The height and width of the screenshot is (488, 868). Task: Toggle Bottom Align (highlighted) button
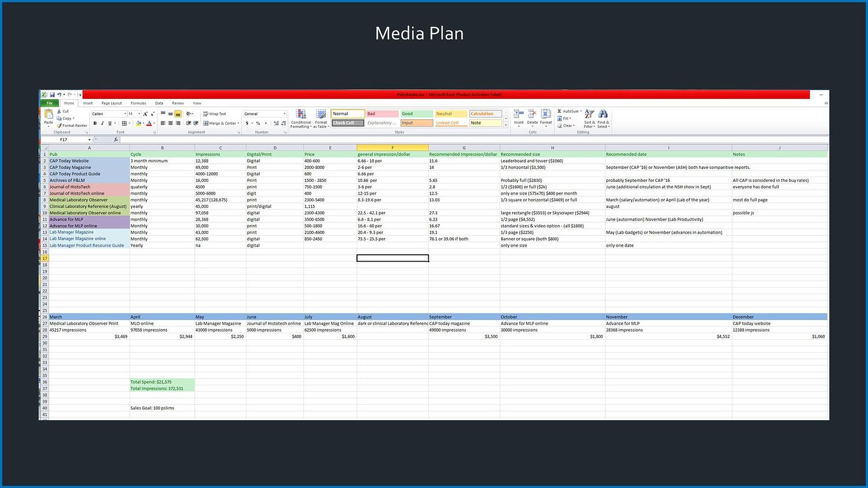178,114
